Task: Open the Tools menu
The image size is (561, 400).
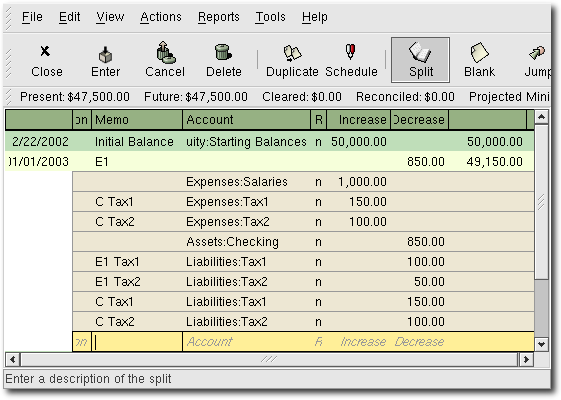Action: (270, 17)
